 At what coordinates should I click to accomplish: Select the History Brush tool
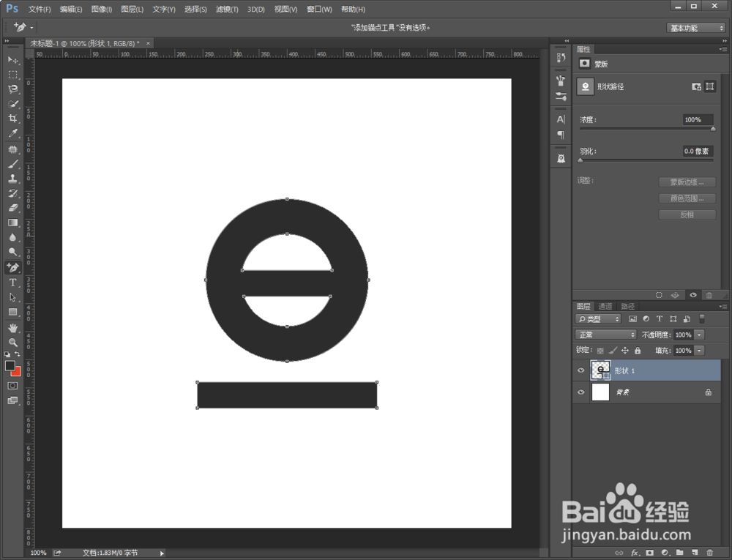click(12, 193)
